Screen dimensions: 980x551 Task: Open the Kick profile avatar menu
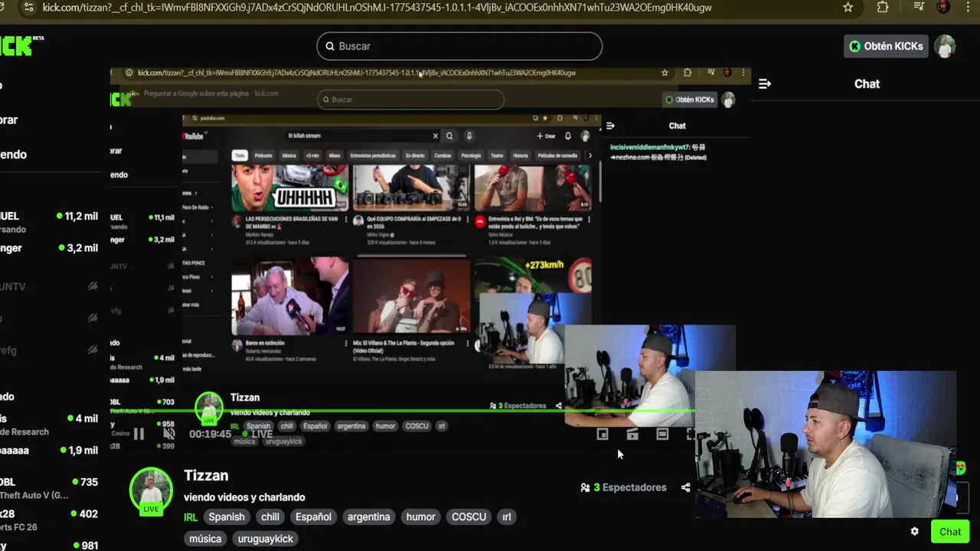coord(945,46)
